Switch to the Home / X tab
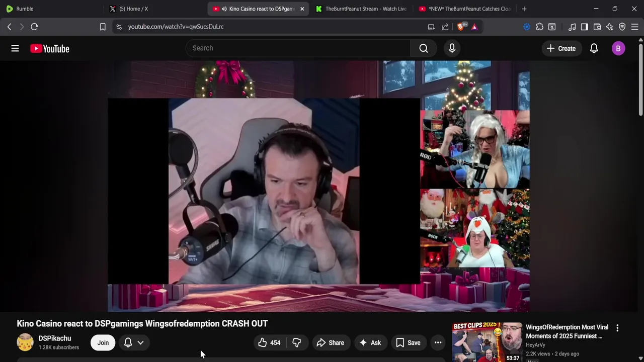 (155, 9)
